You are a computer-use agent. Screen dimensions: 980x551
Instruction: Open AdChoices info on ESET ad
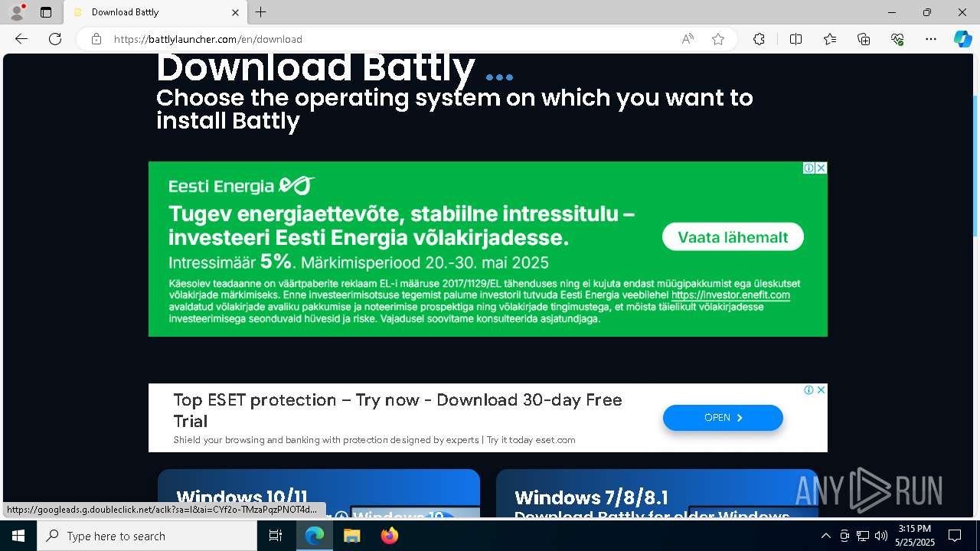click(808, 390)
